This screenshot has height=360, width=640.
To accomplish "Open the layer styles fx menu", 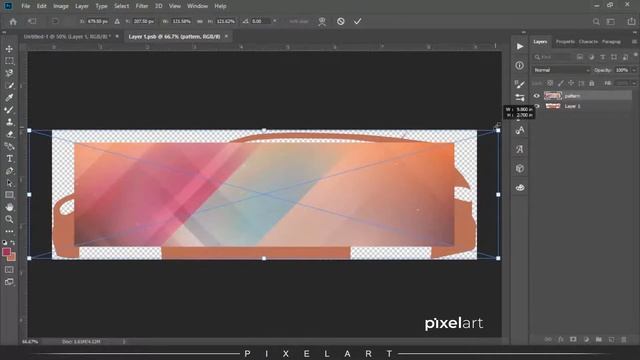I will pyautogui.click(x=561, y=339).
